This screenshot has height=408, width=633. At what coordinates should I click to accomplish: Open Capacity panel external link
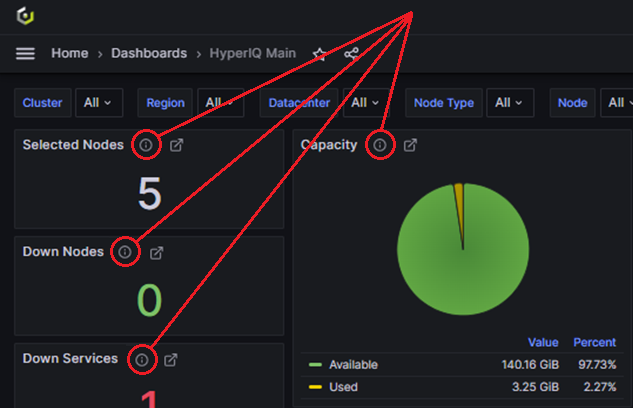410,145
